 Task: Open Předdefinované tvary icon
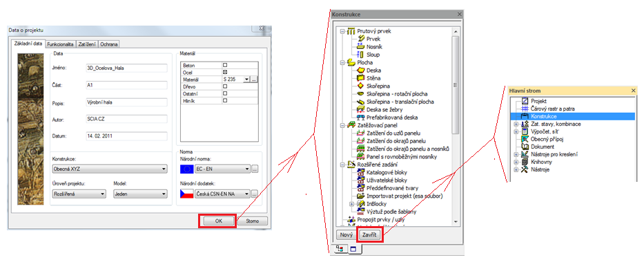(x=361, y=188)
